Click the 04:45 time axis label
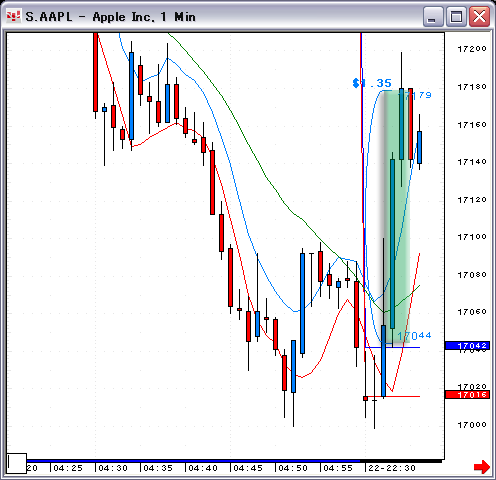496x480 pixels. click(248, 468)
